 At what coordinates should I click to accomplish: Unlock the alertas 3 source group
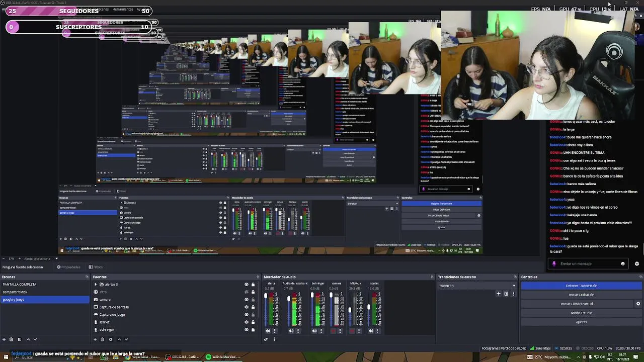(253, 285)
